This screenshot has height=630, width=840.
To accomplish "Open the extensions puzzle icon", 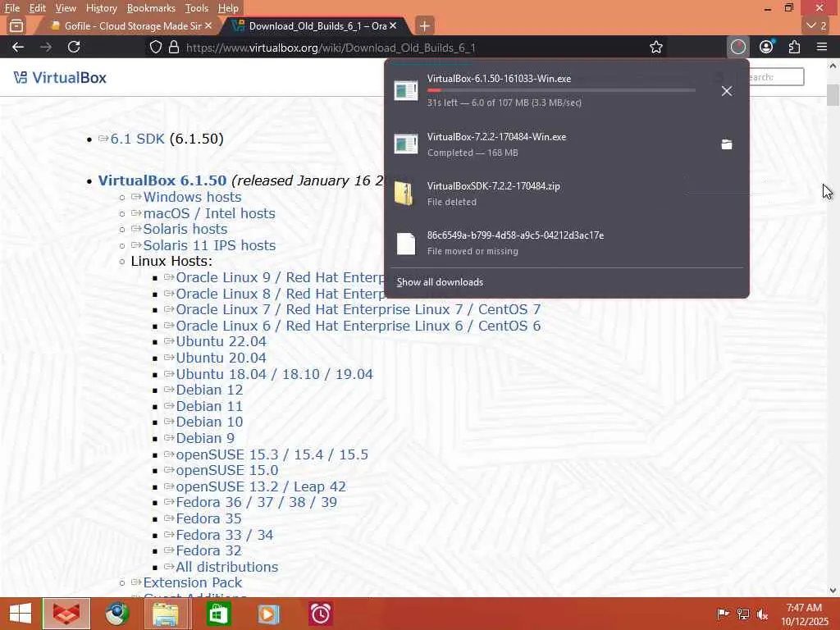I will [794, 47].
